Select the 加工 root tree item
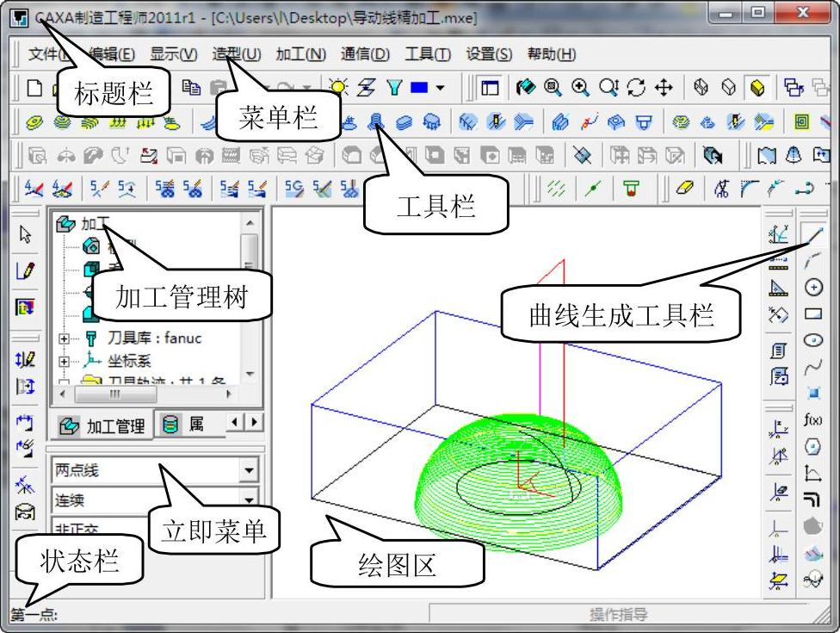Screen dimensions: 840x633 pyautogui.click(x=83, y=224)
